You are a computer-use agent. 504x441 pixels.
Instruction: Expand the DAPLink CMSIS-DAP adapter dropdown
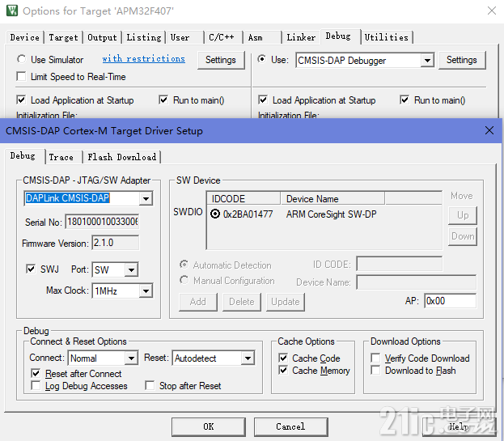pyautogui.click(x=146, y=198)
